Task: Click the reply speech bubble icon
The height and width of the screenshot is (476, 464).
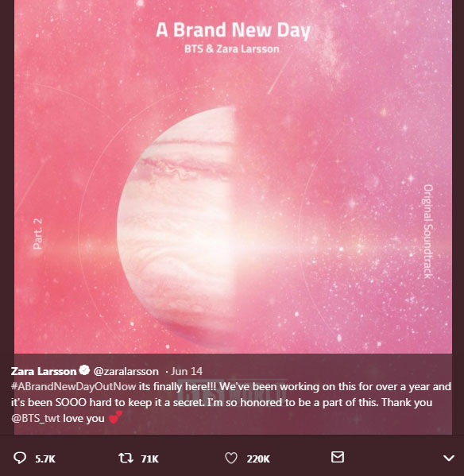Action: point(20,458)
